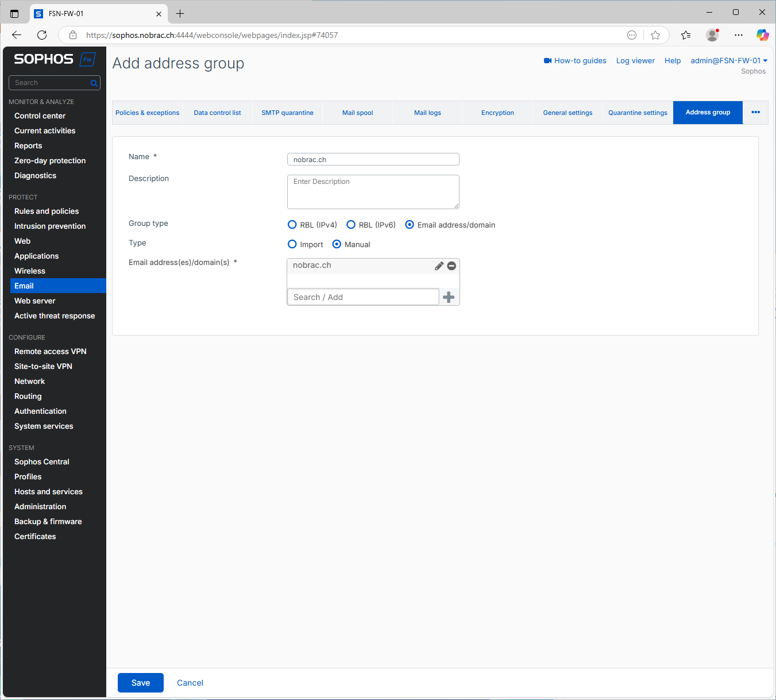
Task: Open Wireless in sidebar
Action: point(30,271)
